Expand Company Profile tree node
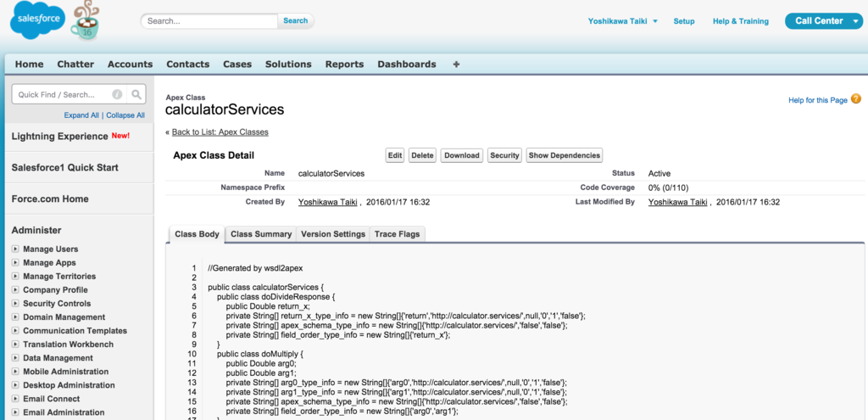 [15, 290]
